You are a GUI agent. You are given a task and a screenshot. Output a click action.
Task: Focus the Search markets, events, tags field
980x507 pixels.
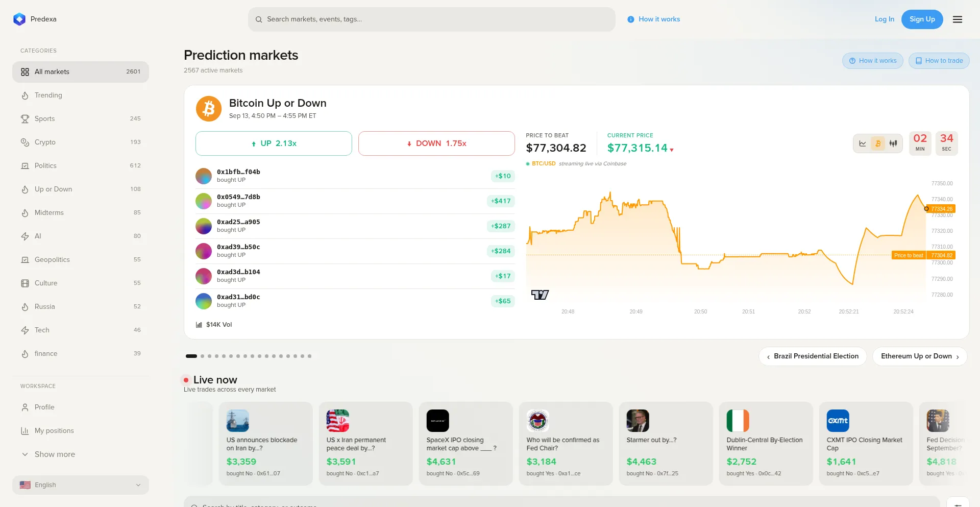432,19
